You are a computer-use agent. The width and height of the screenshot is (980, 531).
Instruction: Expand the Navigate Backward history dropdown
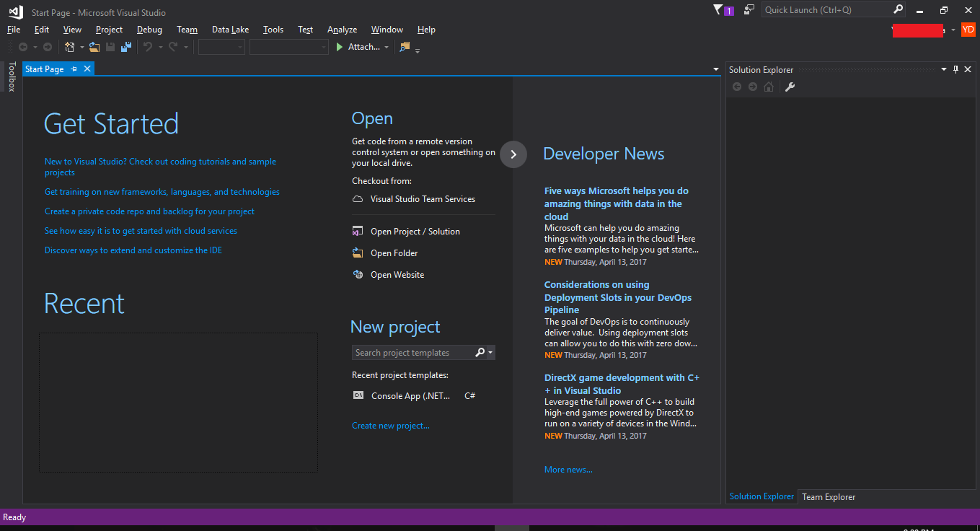[x=35, y=48]
